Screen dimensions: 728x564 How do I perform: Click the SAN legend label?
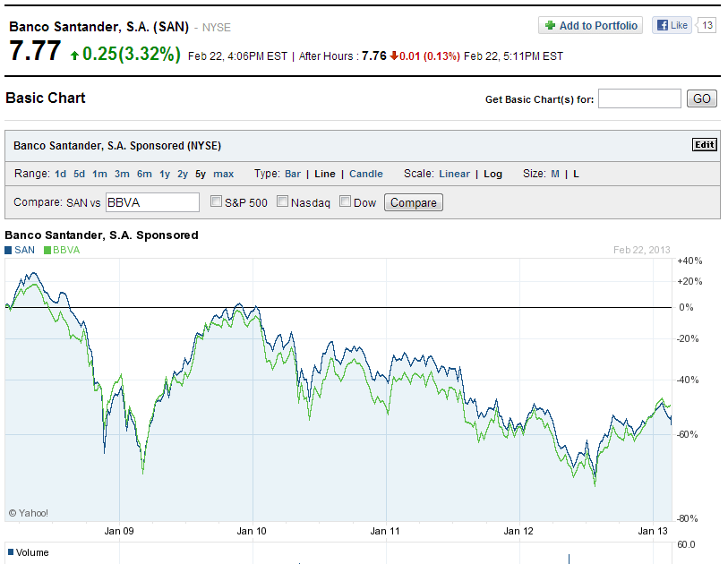coord(24,250)
